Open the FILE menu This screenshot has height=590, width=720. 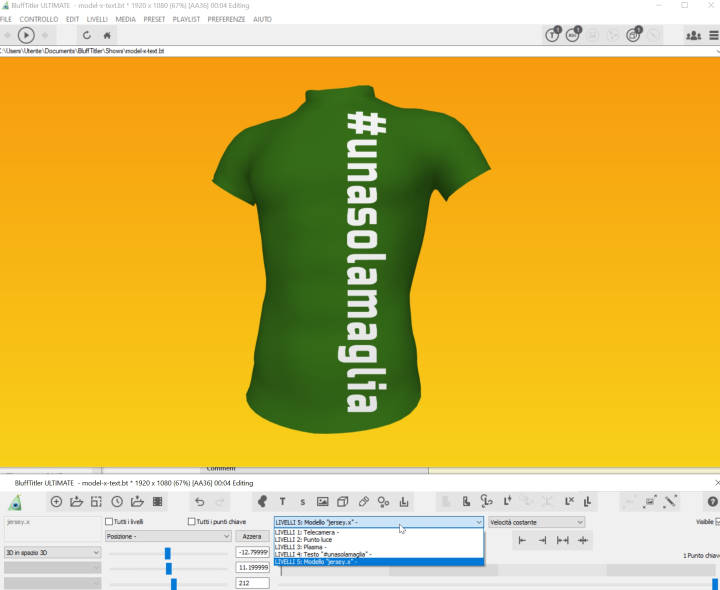[x=6, y=19]
